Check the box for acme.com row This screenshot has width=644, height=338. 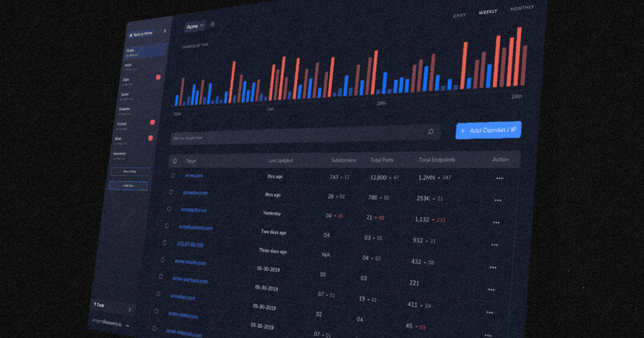click(173, 176)
